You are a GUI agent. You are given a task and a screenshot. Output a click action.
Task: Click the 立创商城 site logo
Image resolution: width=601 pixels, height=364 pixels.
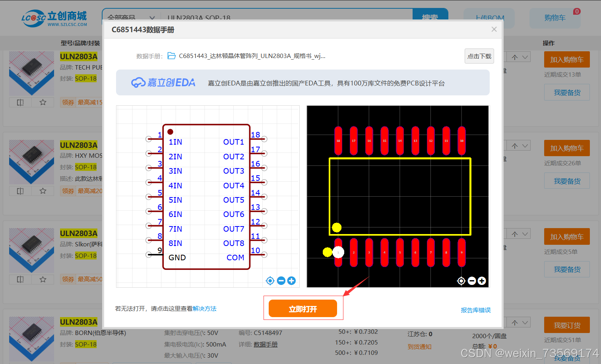pos(54,18)
